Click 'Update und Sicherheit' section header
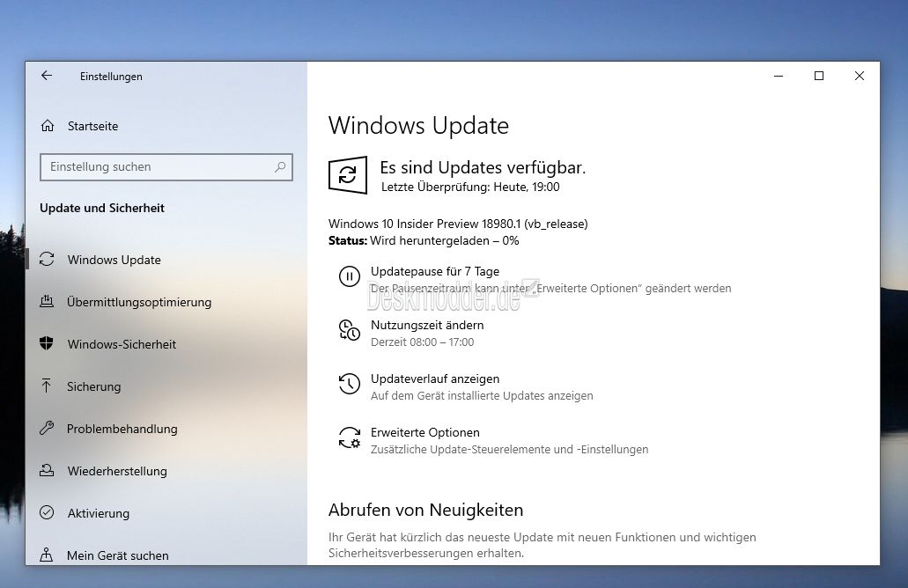 coord(102,208)
